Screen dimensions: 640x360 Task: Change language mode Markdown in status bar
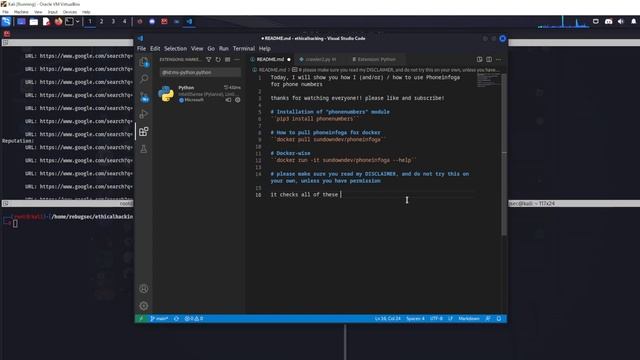pos(469,319)
